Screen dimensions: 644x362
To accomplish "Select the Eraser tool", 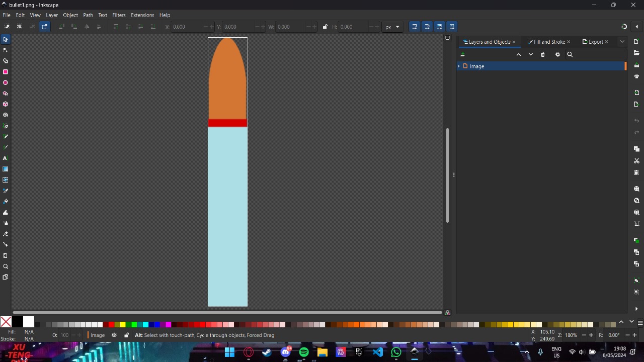I will (x=6, y=234).
